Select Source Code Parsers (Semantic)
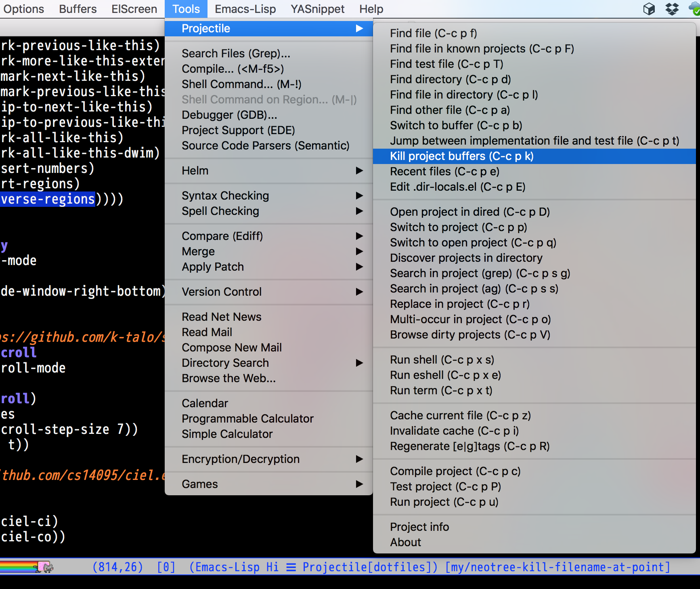Viewport: 700px width, 589px height. point(269,145)
